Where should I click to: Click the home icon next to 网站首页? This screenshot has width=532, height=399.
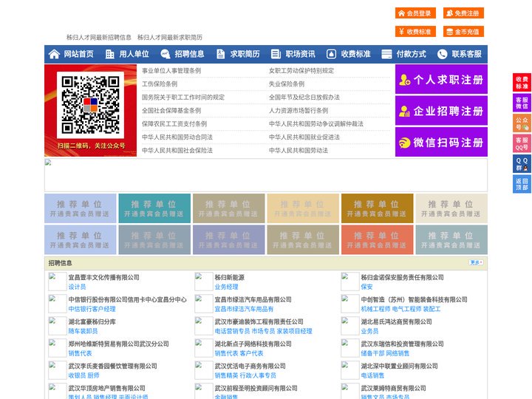54,54
